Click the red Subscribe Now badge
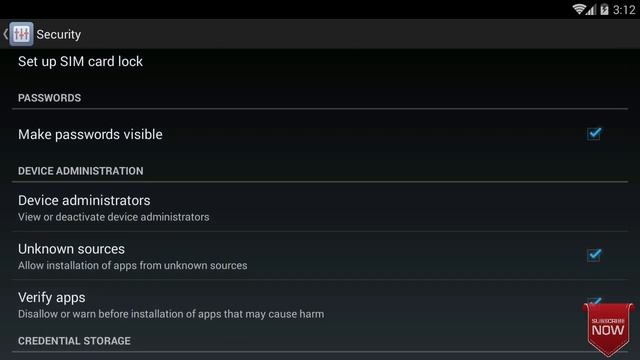 click(x=608, y=329)
